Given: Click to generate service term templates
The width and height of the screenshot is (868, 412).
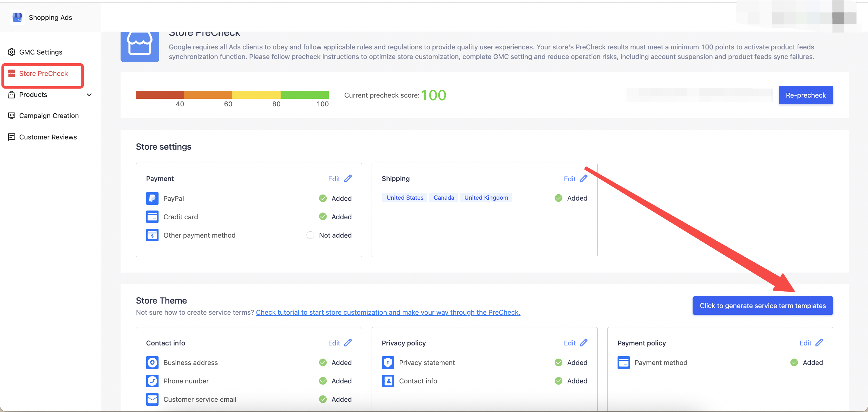Looking at the screenshot, I should (x=763, y=306).
